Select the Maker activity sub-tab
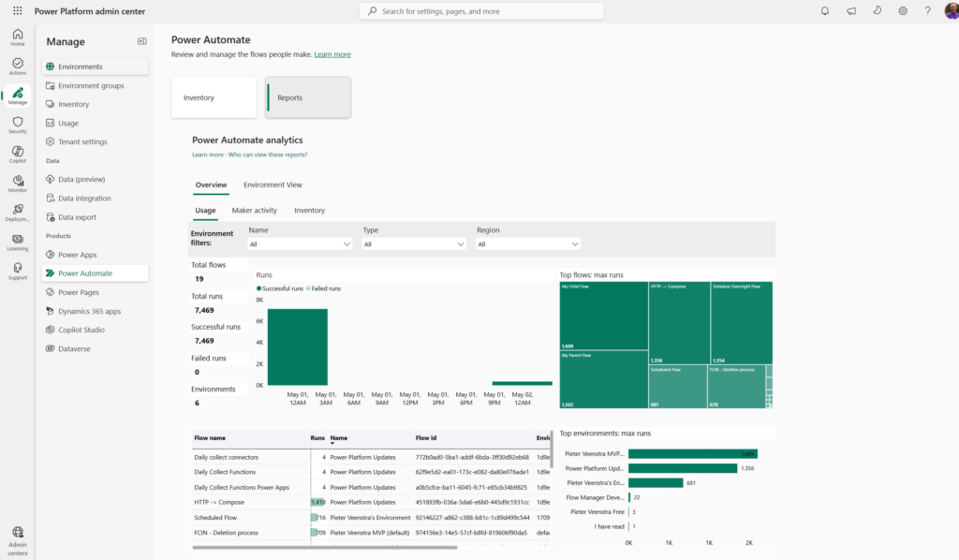Image resolution: width=959 pixels, height=560 pixels. click(x=255, y=211)
